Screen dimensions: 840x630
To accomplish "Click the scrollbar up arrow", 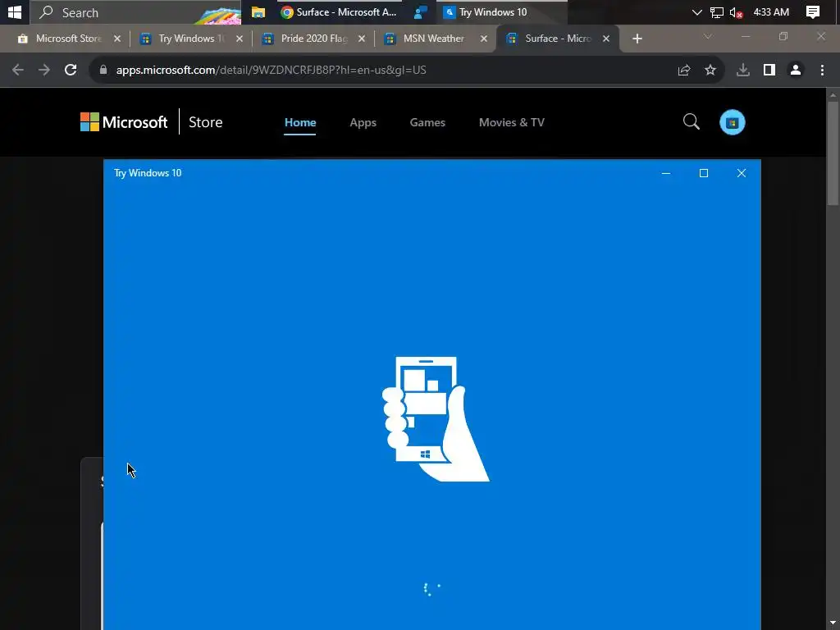I will (x=833, y=94).
